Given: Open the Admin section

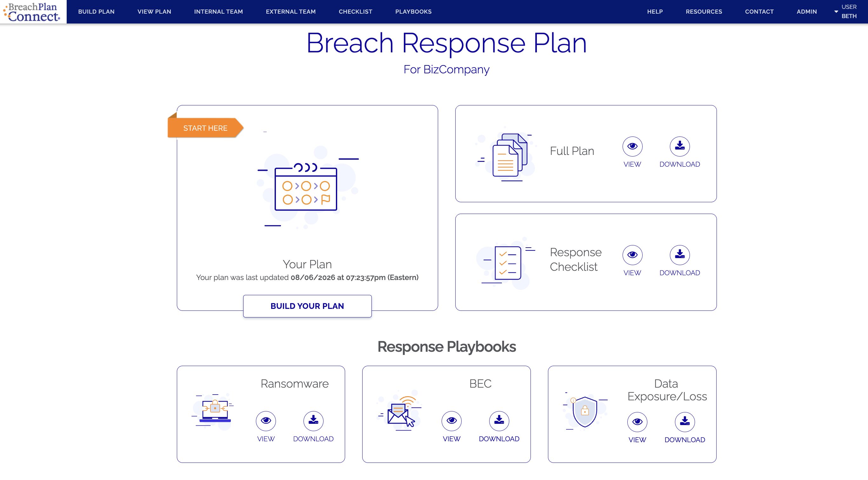Looking at the screenshot, I should (807, 12).
